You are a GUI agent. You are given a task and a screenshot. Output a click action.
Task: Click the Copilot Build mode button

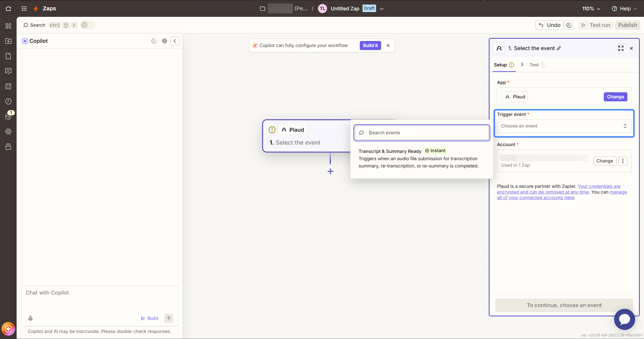(149, 318)
